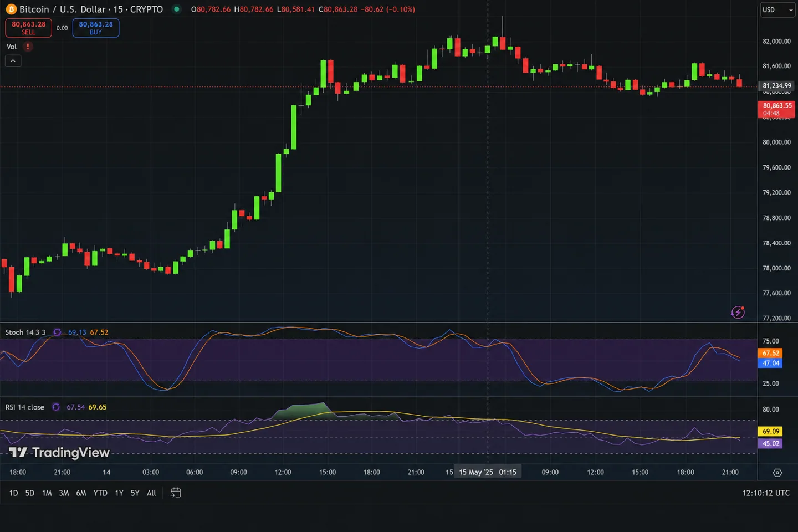The height and width of the screenshot is (532, 798).
Task: Click the orange 67.52 Stoch value label
Action: pos(770,353)
